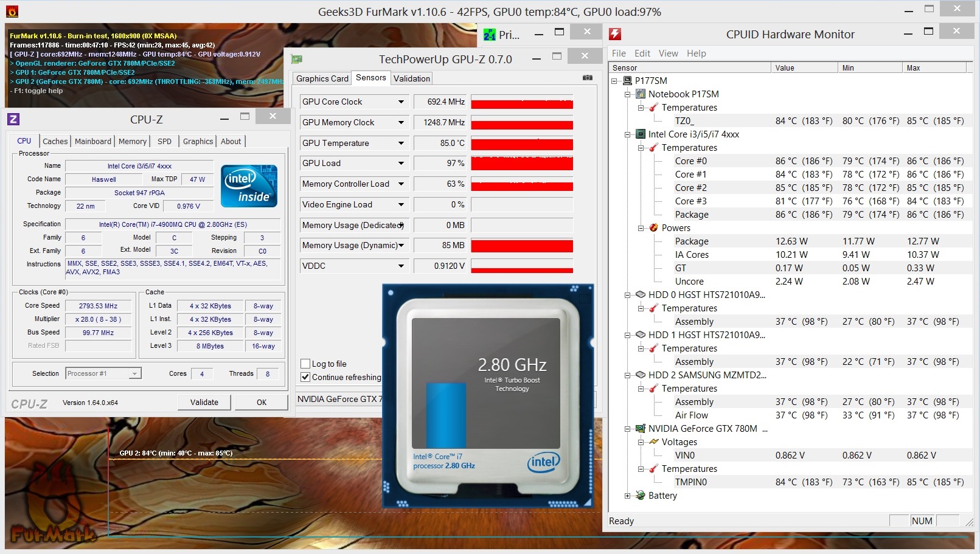This screenshot has width=980, height=554.
Task: Click the purple CPU-Z title bar icon
Action: [x=13, y=119]
